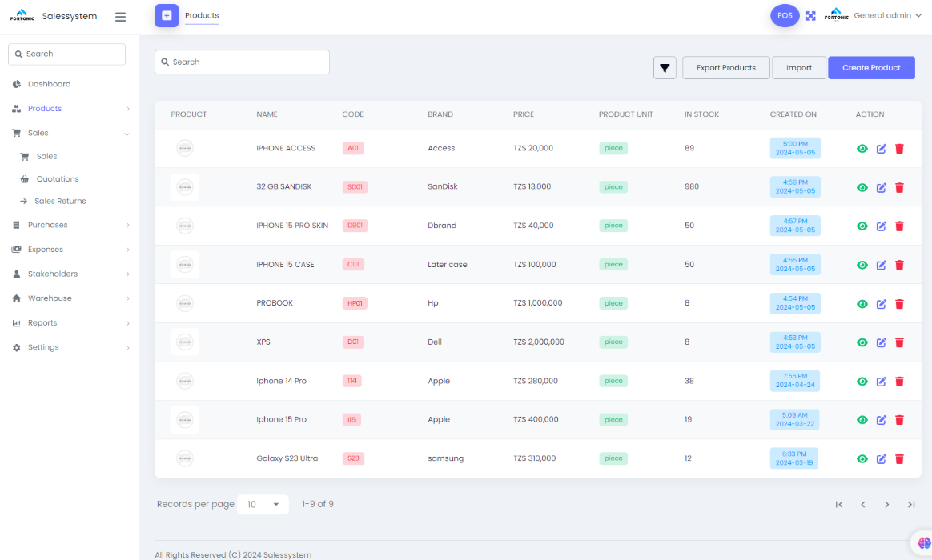
Task: Click the Export Products button
Action: coord(725,68)
